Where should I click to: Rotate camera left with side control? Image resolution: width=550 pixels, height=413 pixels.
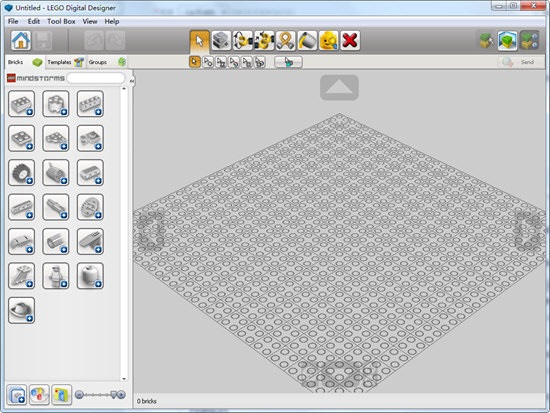pyautogui.click(x=152, y=231)
